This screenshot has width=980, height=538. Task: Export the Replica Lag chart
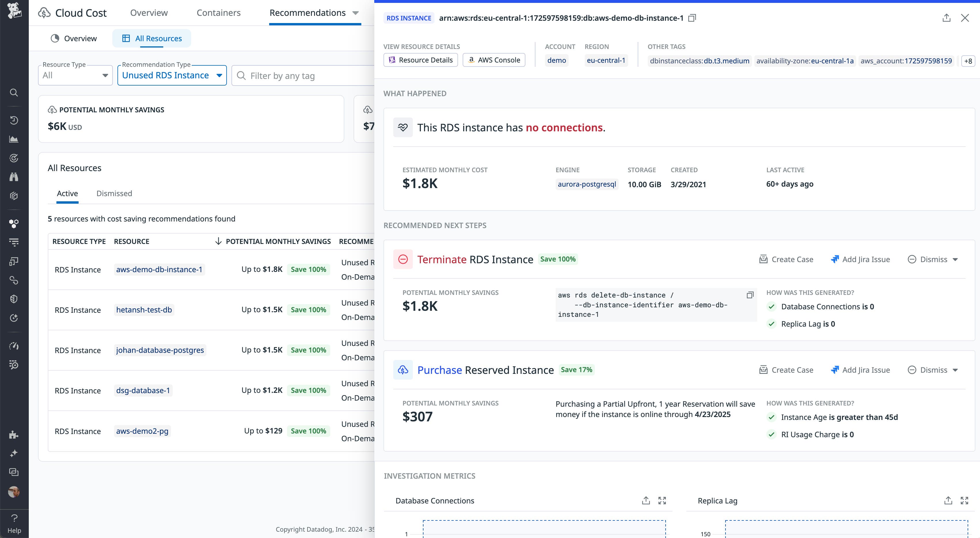948,501
